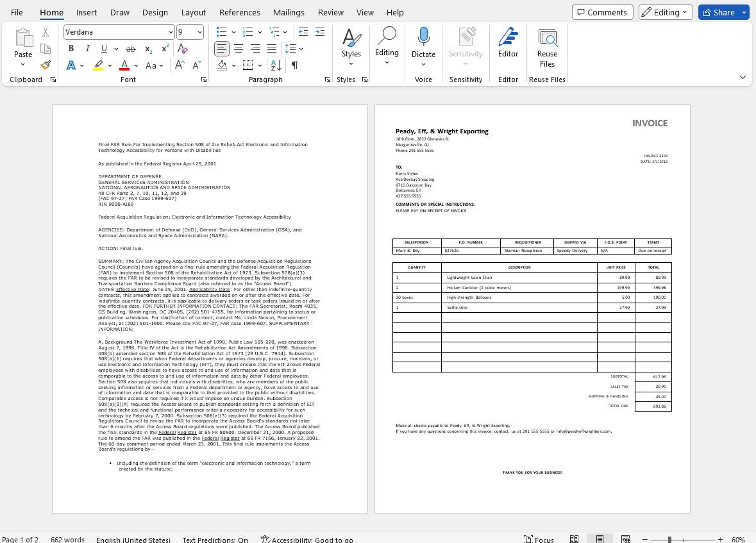The width and height of the screenshot is (756, 543).
Task: Select Print Layout view in the status bar
Action: click(x=600, y=539)
